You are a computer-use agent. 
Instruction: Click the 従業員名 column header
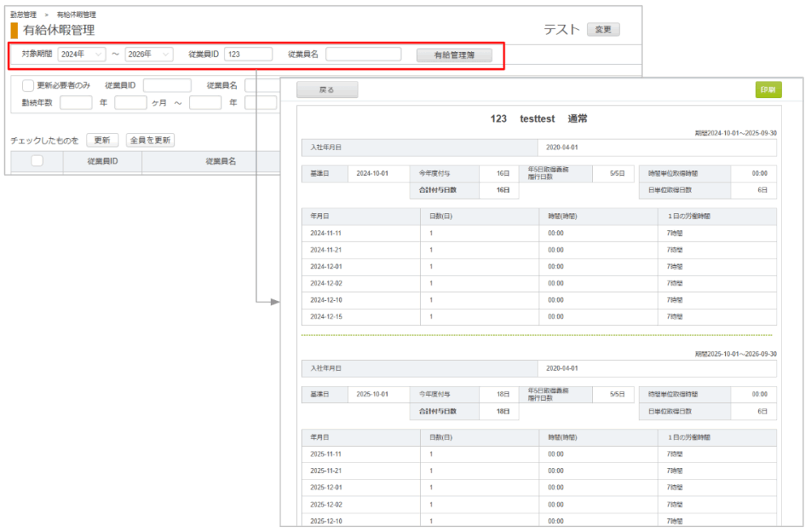221,161
